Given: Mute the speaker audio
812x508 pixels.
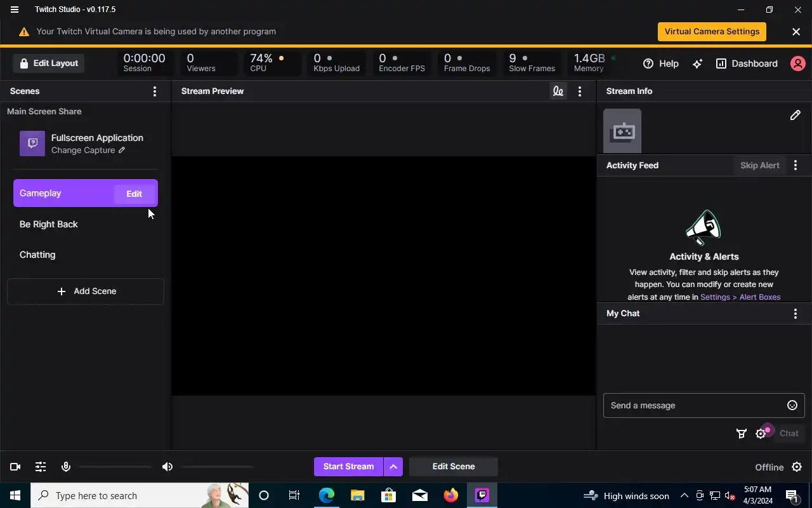Looking at the screenshot, I should [x=167, y=467].
